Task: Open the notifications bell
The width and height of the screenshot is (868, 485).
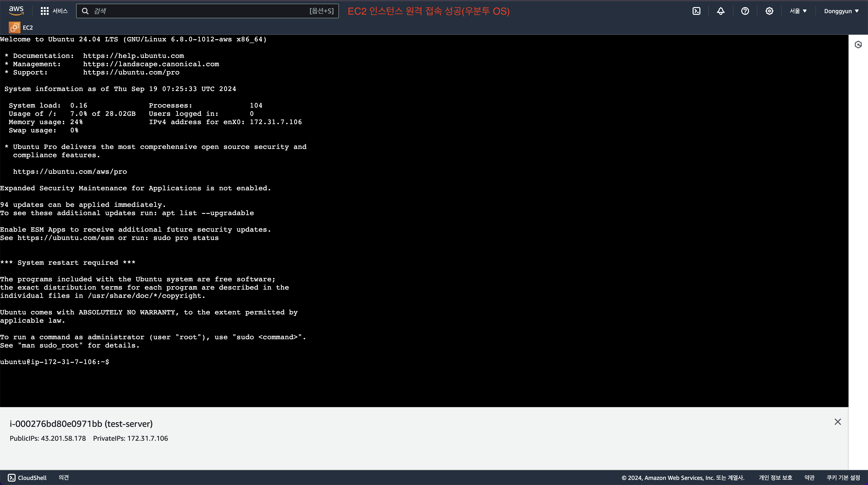Action: point(720,11)
